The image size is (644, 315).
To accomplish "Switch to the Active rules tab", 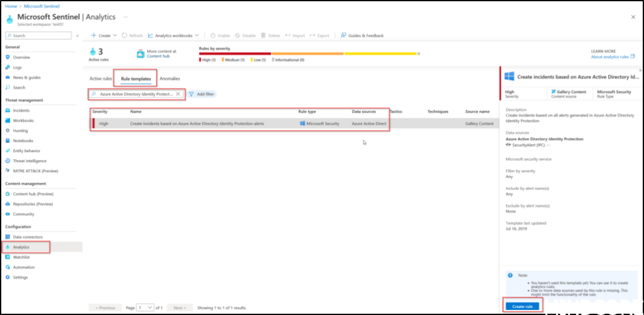I will click(x=101, y=79).
